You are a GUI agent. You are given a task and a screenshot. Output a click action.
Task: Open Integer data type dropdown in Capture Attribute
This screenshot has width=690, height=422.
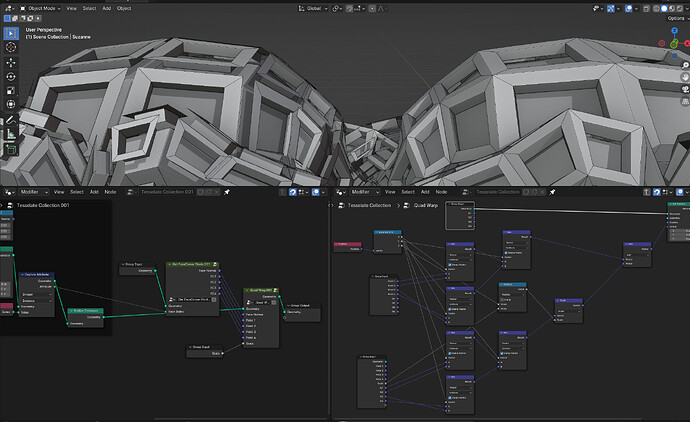pyautogui.click(x=37, y=294)
